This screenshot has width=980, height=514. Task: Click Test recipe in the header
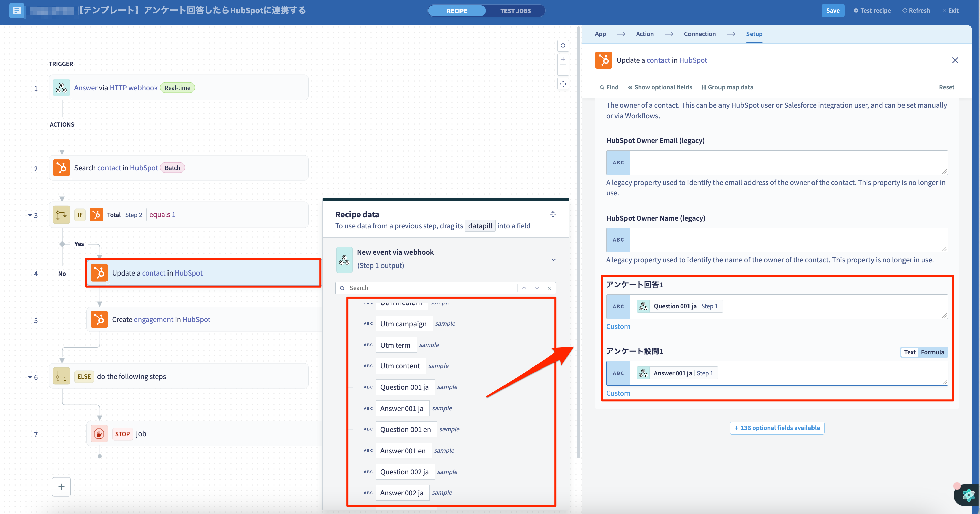[x=872, y=11]
